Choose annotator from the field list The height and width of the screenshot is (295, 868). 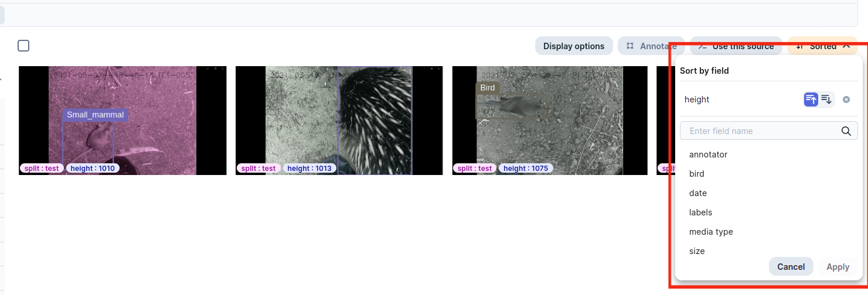coord(708,155)
